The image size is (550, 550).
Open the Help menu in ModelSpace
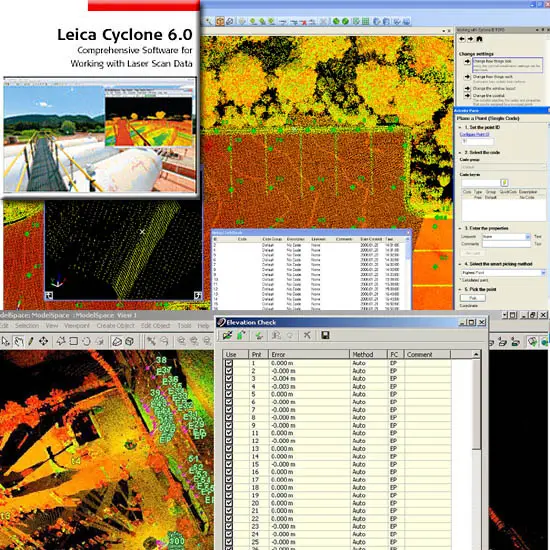click(x=203, y=326)
